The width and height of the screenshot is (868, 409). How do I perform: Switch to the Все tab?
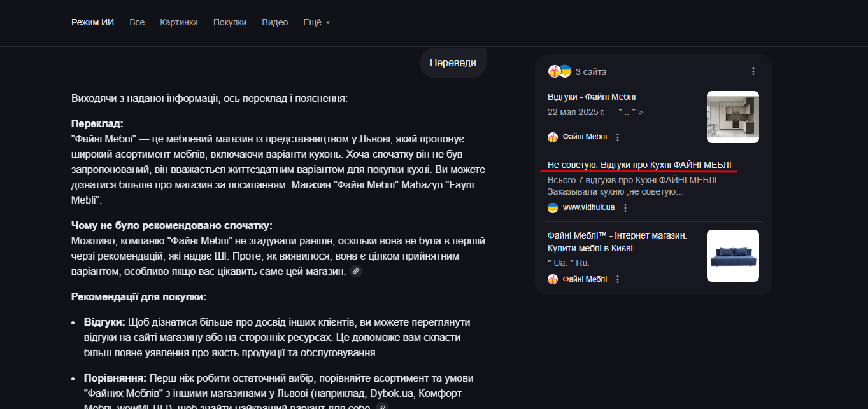137,22
